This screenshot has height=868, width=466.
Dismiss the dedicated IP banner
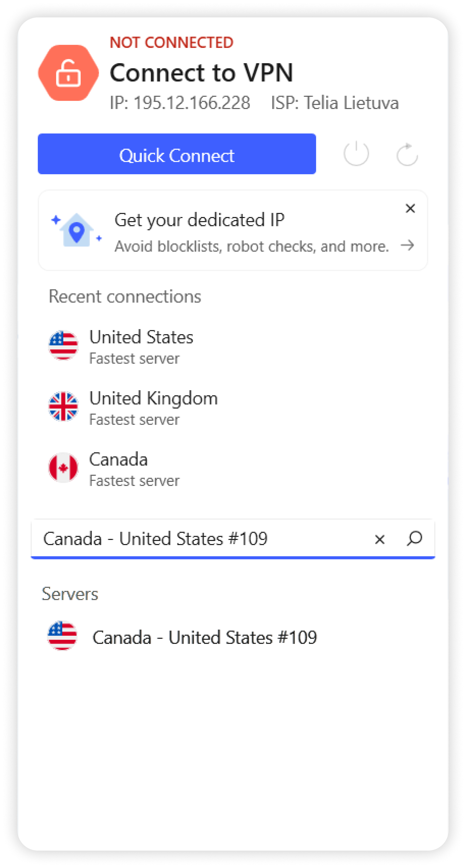click(x=410, y=208)
